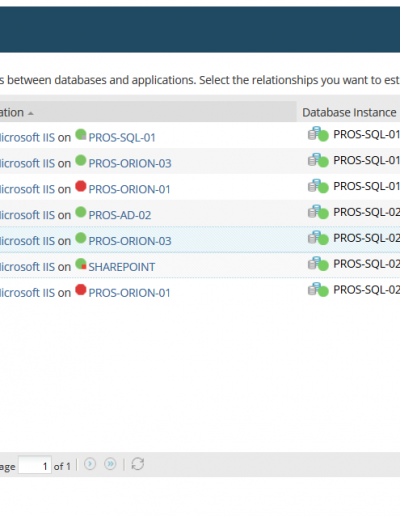Image resolution: width=400 pixels, height=516 pixels.
Task: Click Microsoft IIS link in SHAREPOINT row
Action: point(27,267)
